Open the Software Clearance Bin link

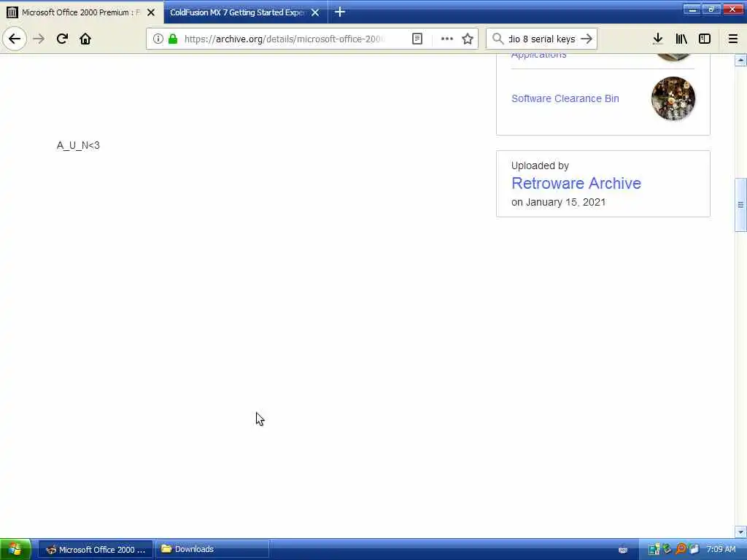click(565, 98)
